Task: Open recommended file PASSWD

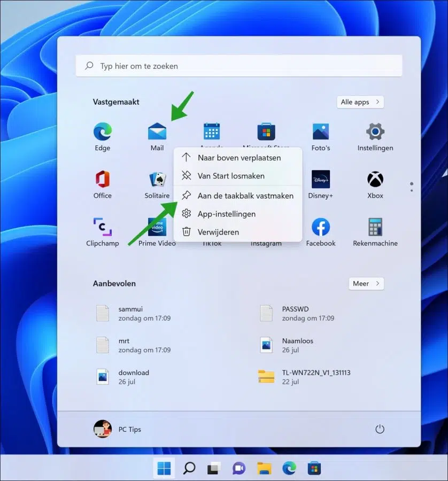Action: click(x=297, y=313)
